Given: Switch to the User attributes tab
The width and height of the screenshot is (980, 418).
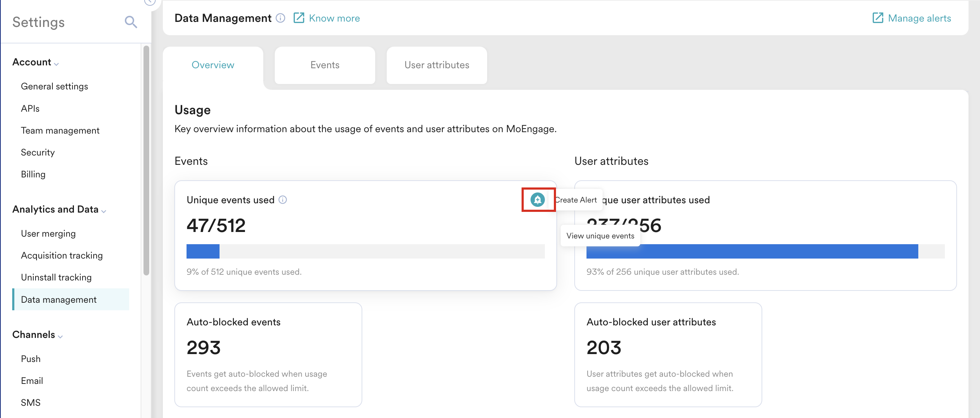Looking at the screenshot, I should tap(436, 65).
